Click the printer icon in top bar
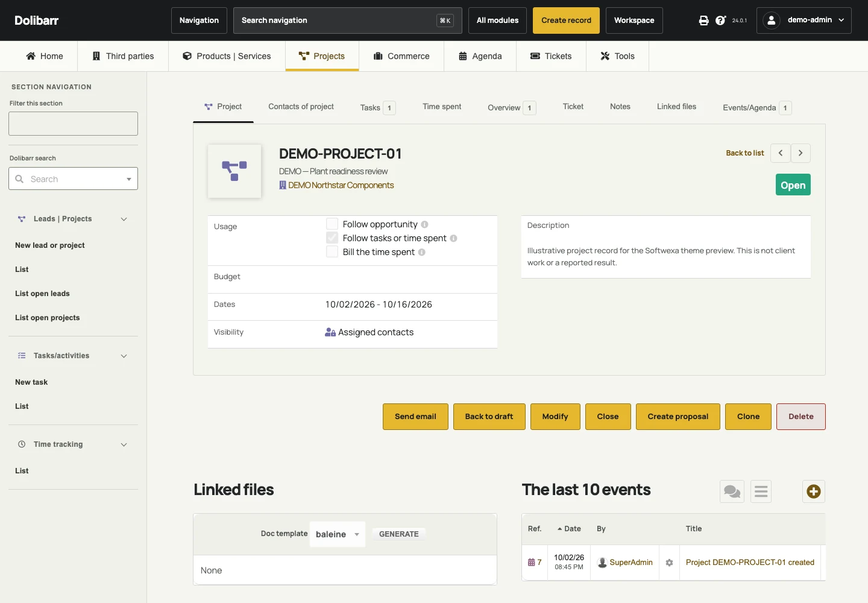 point(703,21)
